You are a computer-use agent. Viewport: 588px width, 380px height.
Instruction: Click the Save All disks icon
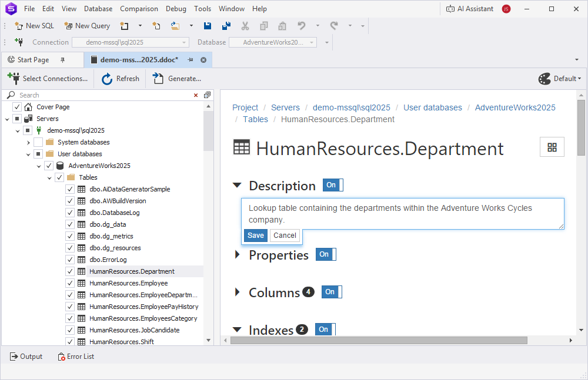226,26
